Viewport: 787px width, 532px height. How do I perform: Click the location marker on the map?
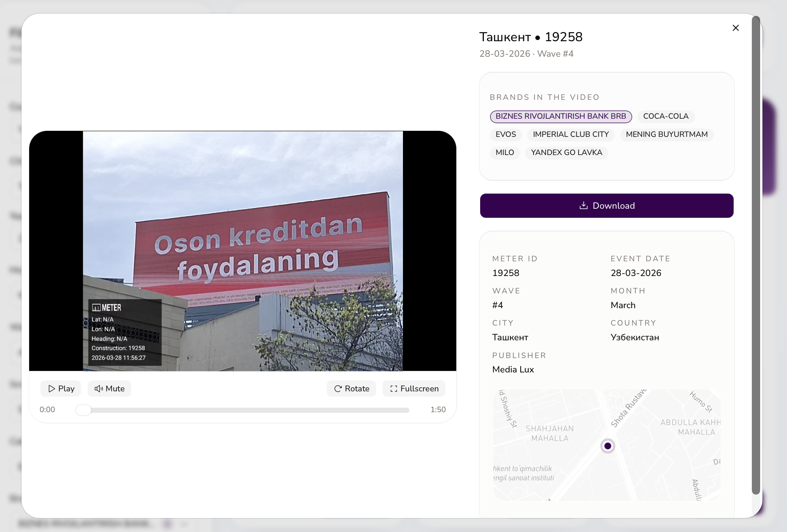coord(608,446)
